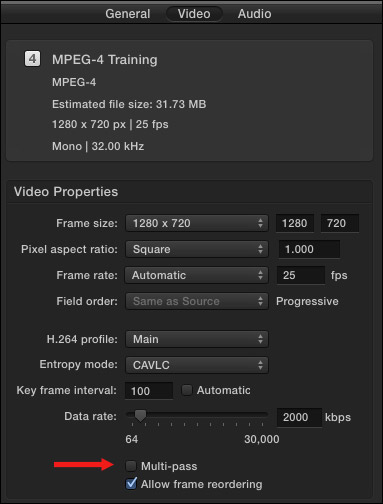Click the Data rate slider handle
This screenshot has width=383, height=504.
140,415
